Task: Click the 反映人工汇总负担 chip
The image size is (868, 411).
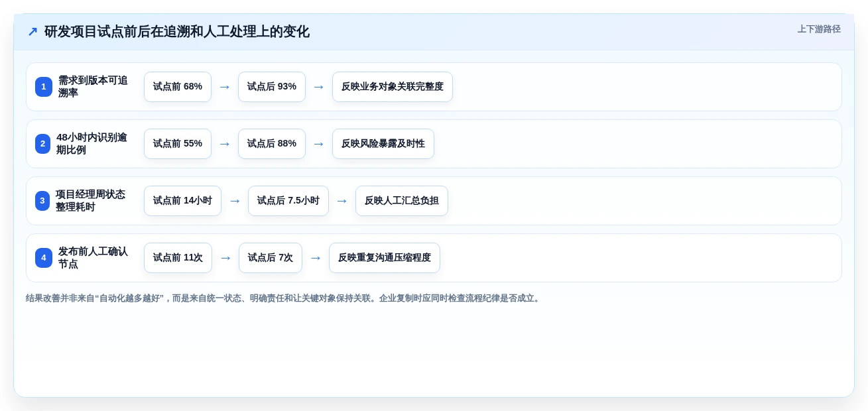Action: [x=402, y=201]
